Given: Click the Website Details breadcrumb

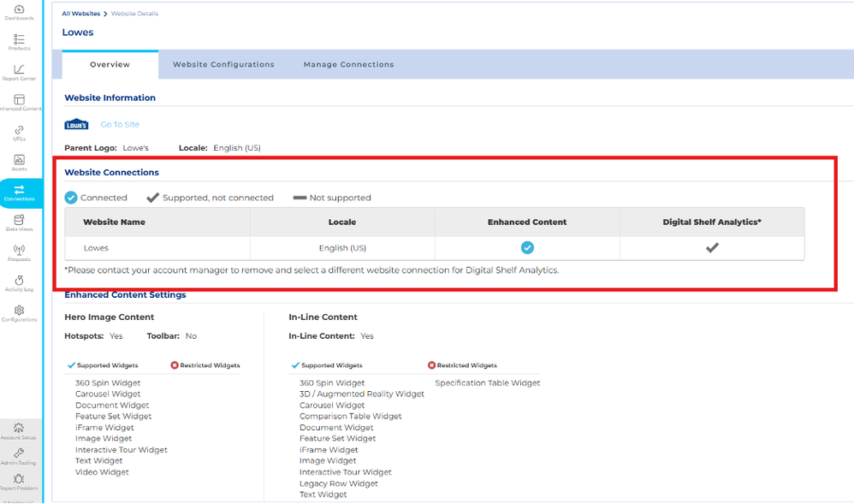Looking at the screenshot, I should click(x=134, y=14).
